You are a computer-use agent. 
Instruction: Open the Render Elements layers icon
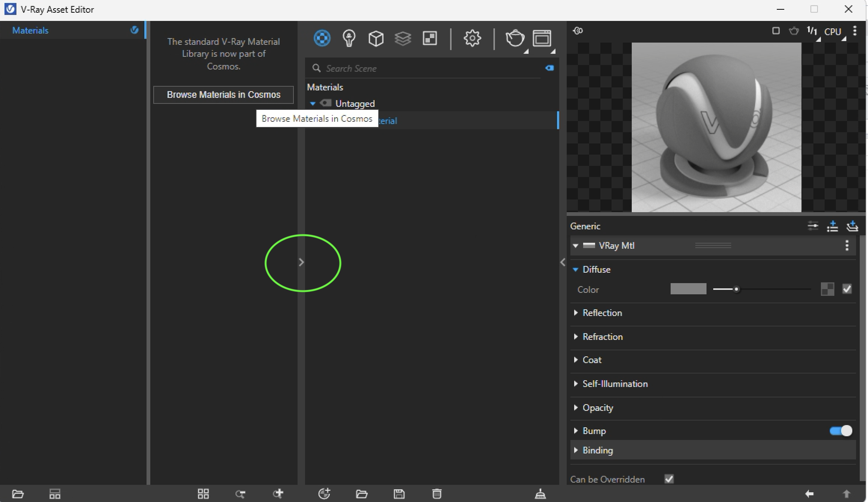pyautogui.click(x=403, y=38)
